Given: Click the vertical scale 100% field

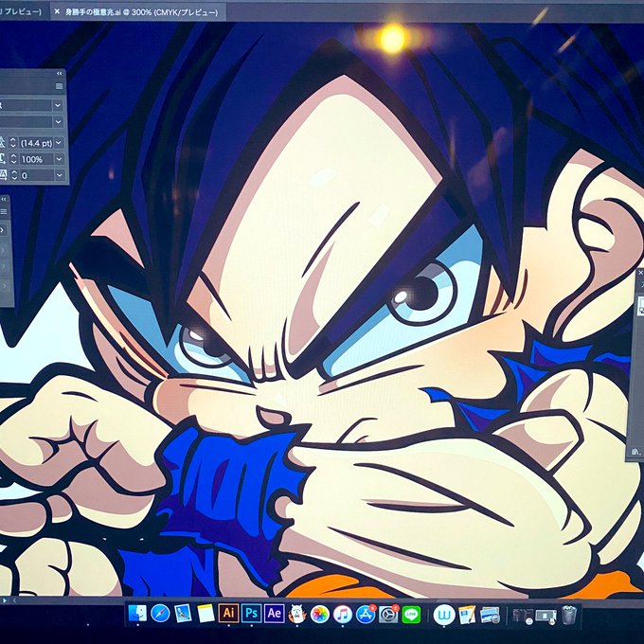Looking at the screenshot, I should (36, 159).
